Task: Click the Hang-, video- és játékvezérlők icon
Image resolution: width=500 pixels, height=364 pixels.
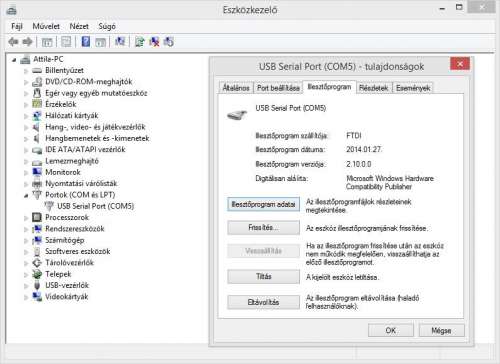Action: 37,127
